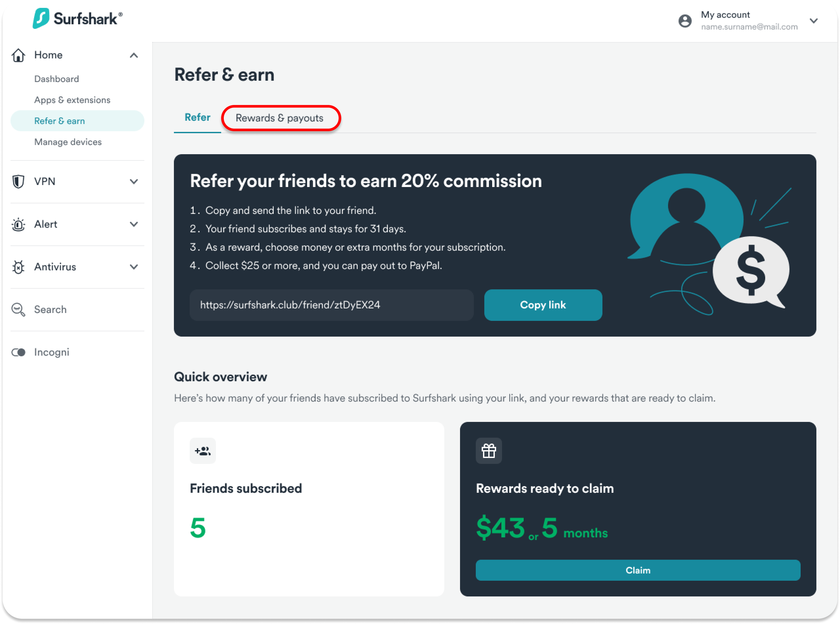Click the Antivirus bug icon
The width and height of the screenshot is (840, 624).
tap(18, 267)
